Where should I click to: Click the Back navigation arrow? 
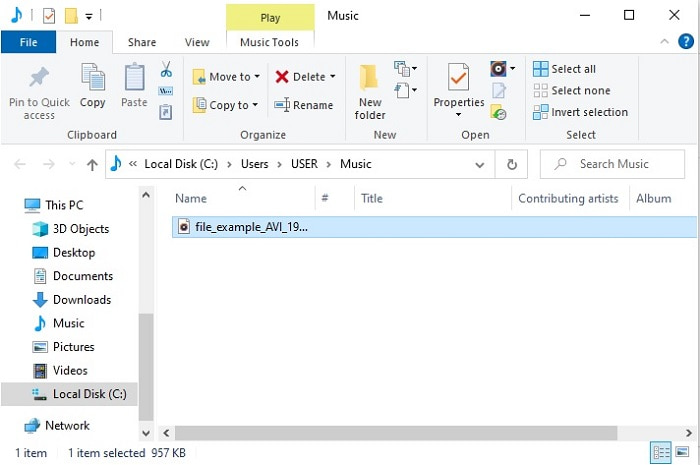coord(20,164)
